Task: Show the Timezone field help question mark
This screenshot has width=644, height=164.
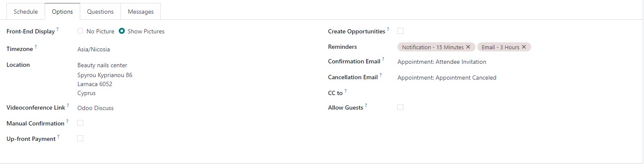Action: pyautogui.click(x=36, y=47)
